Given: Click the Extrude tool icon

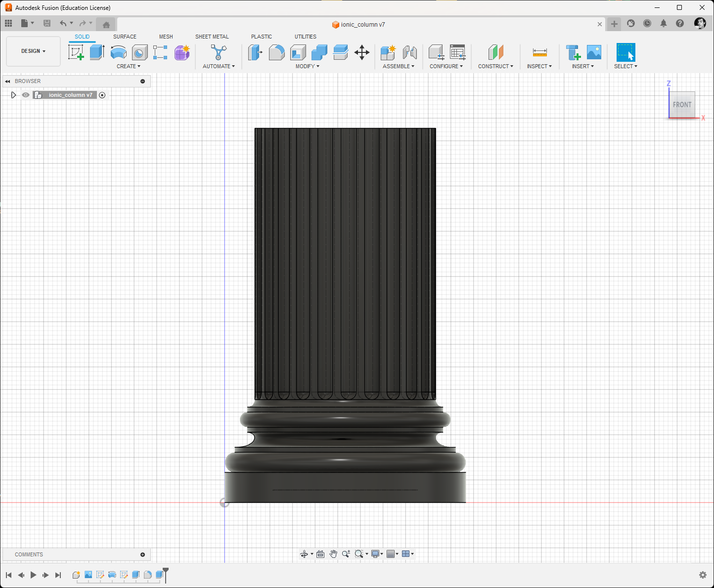Looking at the screenshot, I should pos(97,52).
